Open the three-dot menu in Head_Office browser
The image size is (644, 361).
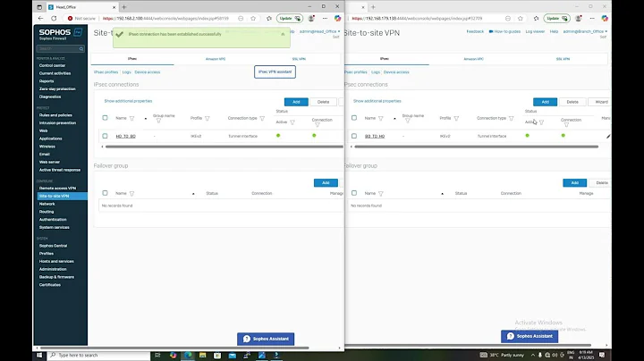[325, 19]
